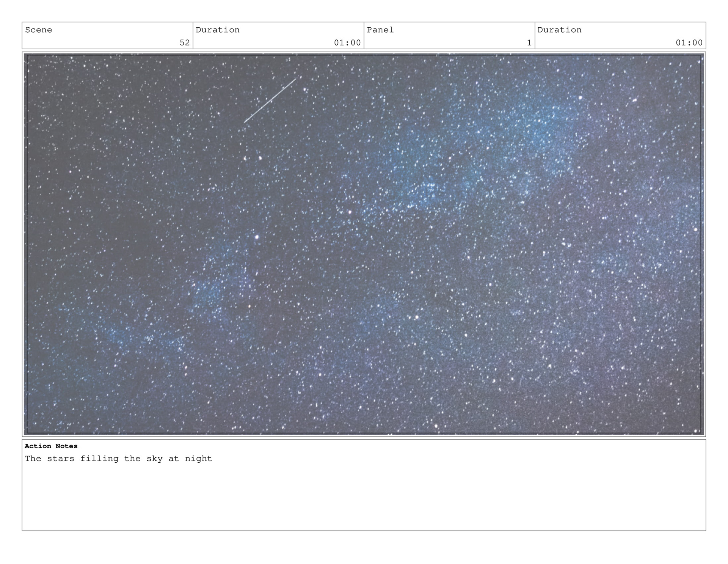Click the upper tip of the meteor streak
Image resolution: width=728 pixels, height=564 pixels.
[295, 80]
